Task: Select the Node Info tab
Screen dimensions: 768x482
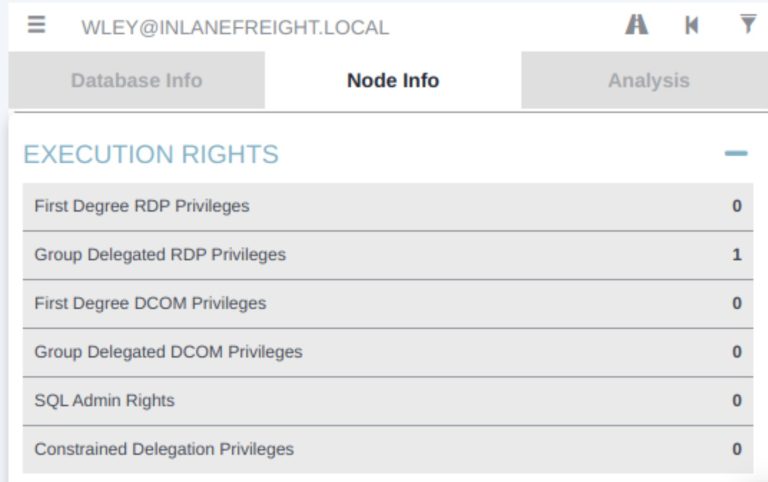Action: pos(393,81)
